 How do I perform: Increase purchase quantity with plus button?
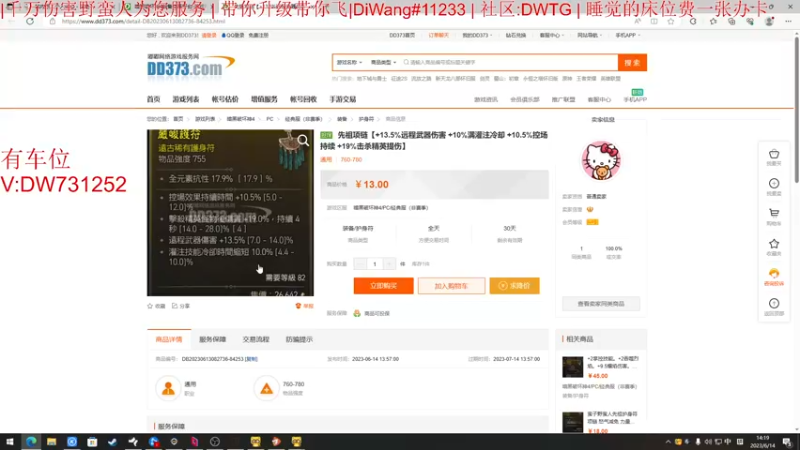point(389,264)
